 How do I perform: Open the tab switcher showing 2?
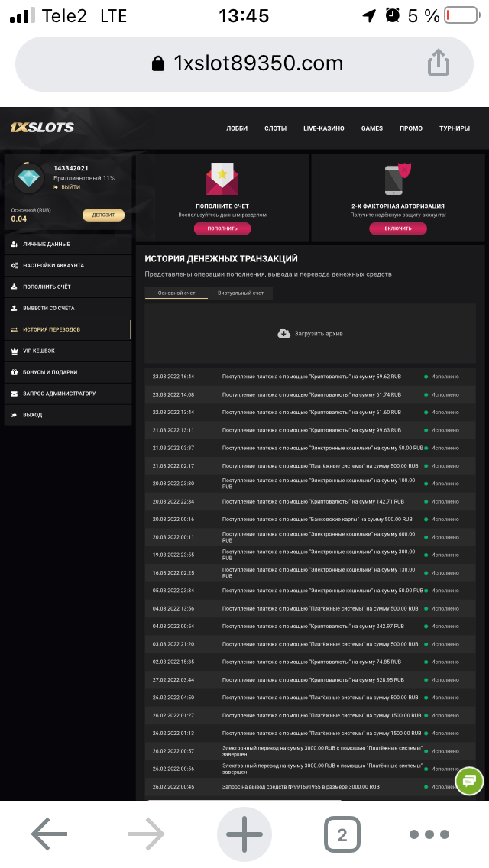click(342, 834)
